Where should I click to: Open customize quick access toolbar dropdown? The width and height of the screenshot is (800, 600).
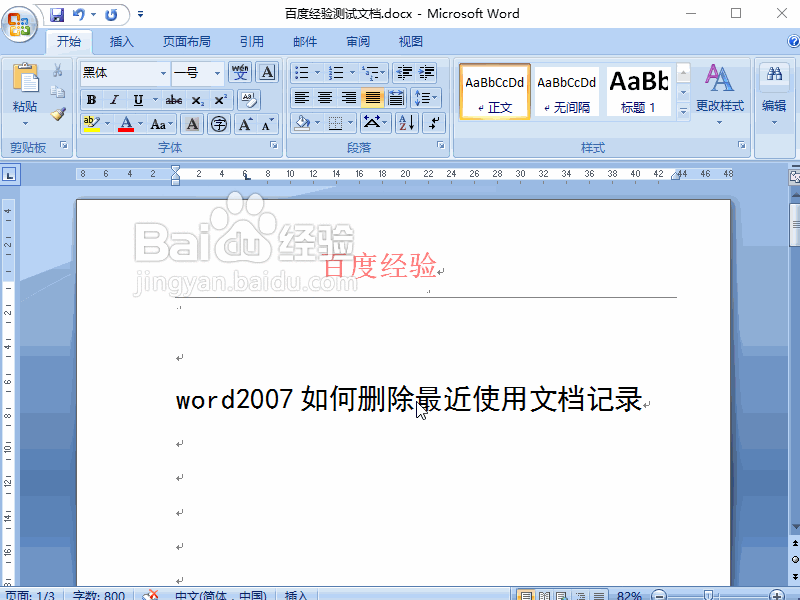click(x=140, y=14)
